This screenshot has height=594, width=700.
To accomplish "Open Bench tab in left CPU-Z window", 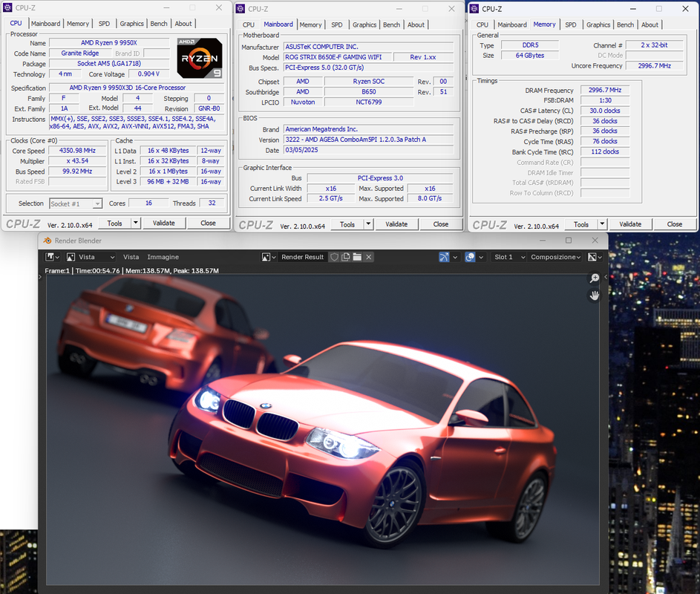I will pos(158,24).
